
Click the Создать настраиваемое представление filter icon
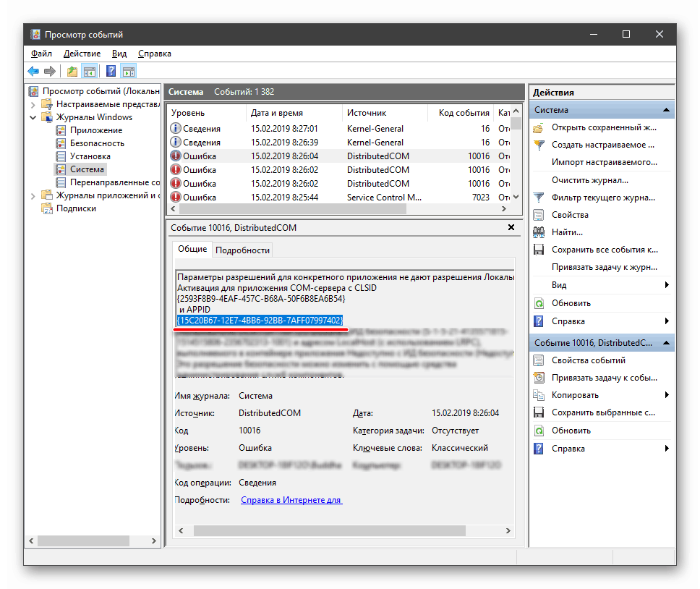(539, 145)
